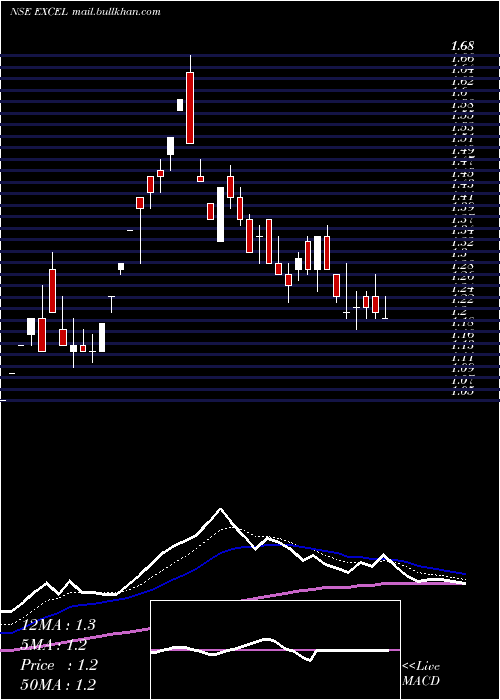
Task: Click the Price : 1.2 legend entry
Action: 58,665
